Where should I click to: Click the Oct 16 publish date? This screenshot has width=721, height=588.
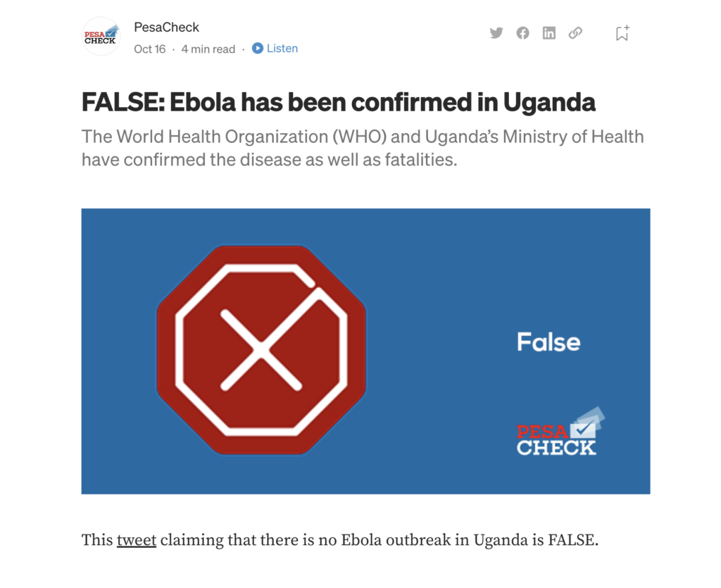point(149,49)
